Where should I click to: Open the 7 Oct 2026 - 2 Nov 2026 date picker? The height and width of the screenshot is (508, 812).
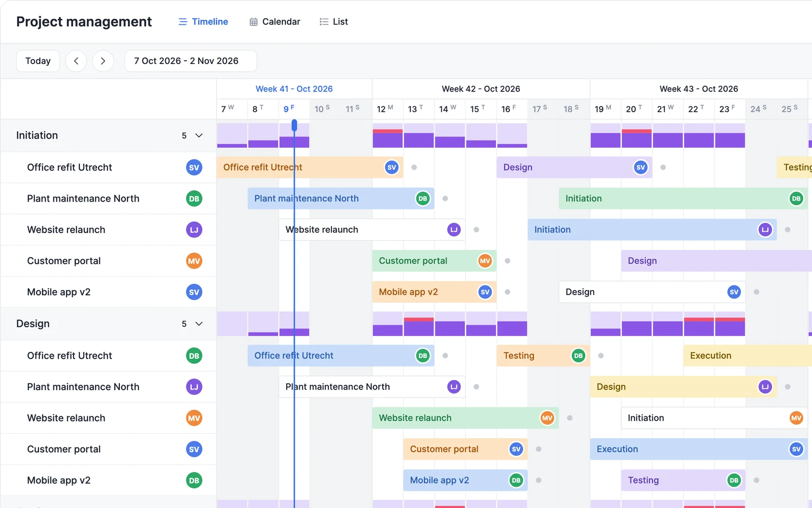click(191, 61)
